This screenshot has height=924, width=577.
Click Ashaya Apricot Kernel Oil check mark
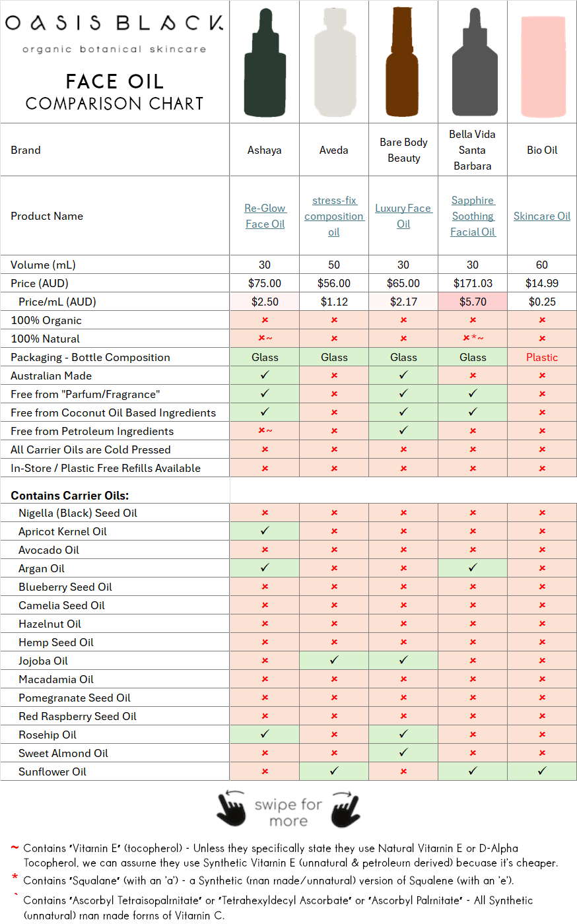tap(265, 531)
